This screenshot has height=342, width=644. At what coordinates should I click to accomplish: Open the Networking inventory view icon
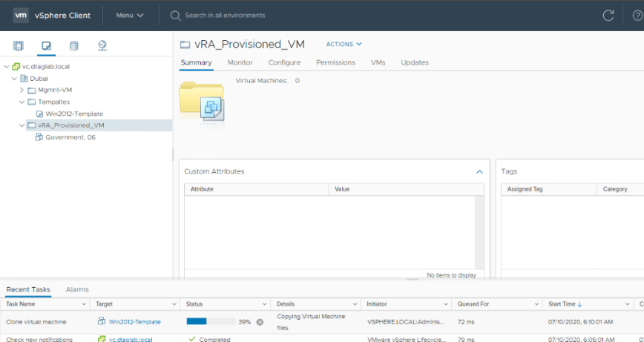pos(102,46)
